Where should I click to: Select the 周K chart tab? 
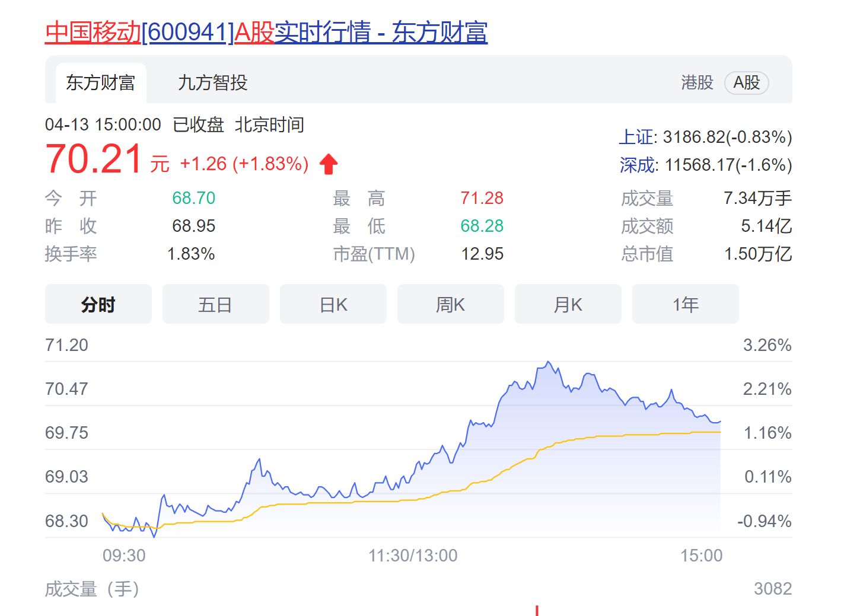click(x=451, y=304)
